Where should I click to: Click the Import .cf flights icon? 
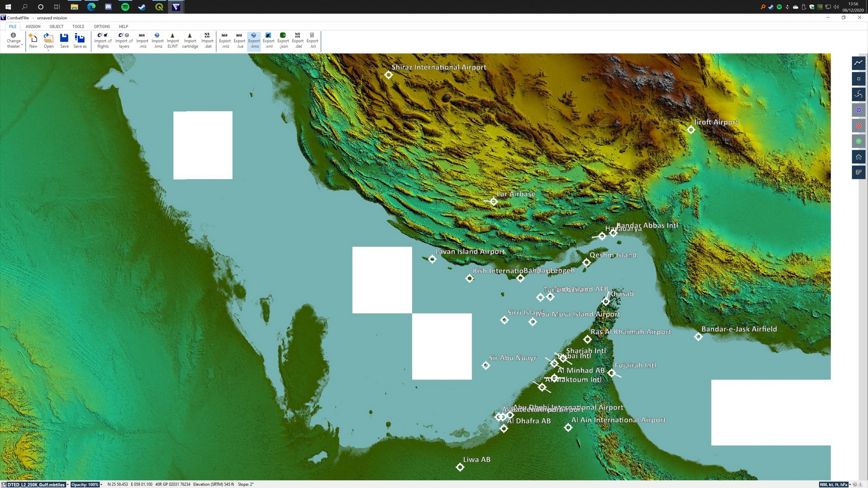(103, 40)
